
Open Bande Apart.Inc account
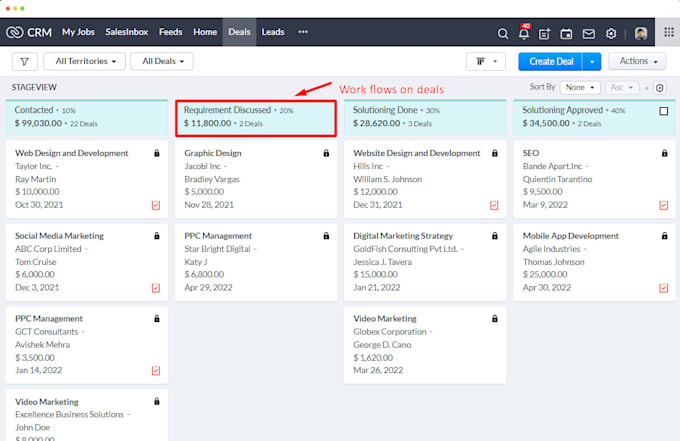pyautogui.click(x=552, y=166)
